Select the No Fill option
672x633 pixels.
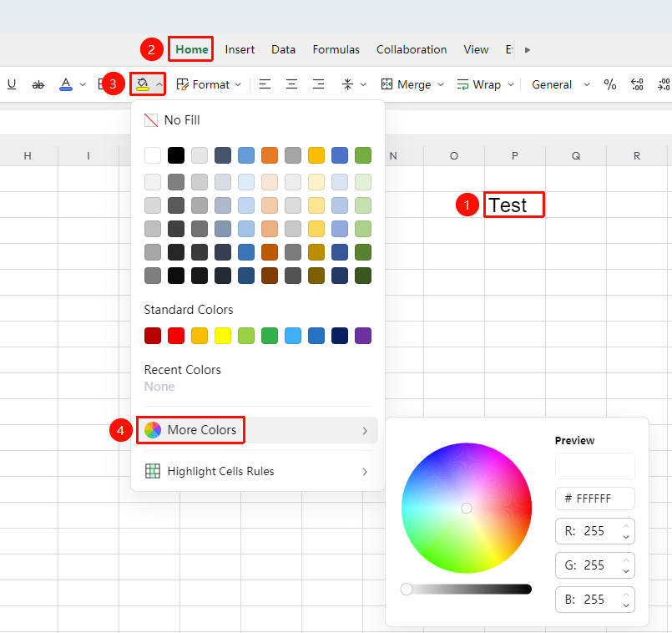pyautogui.click(x=172, y=120)
